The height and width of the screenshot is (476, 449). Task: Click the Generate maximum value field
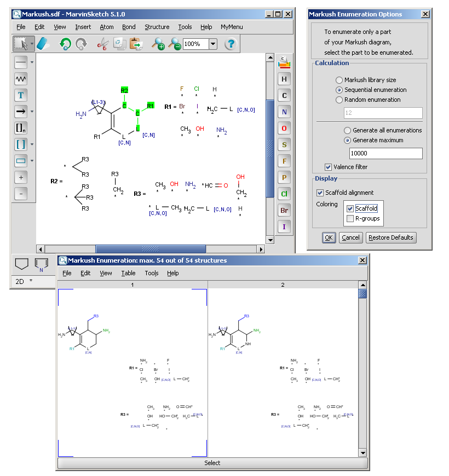385,153
